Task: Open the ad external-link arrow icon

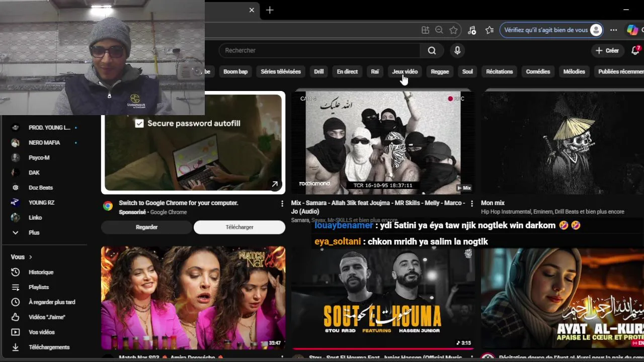Action: click(275, 184)
